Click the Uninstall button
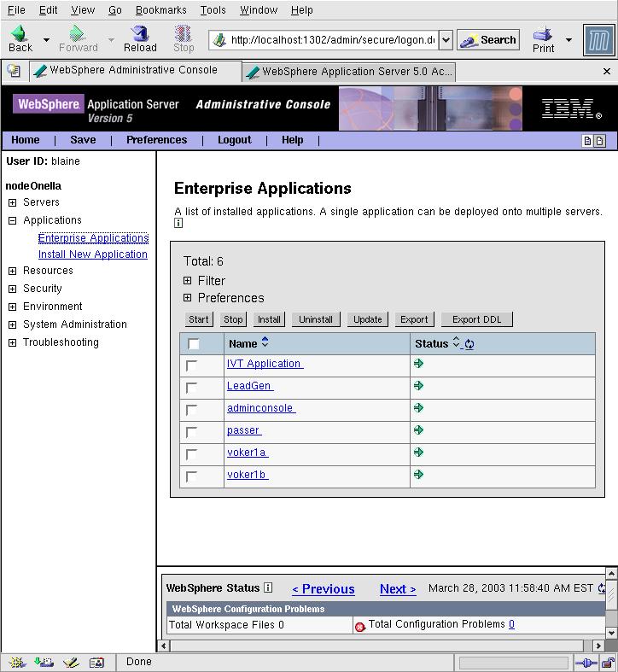The height and width of the screenshot is (672, 618). pyautogui.click(x=316, y=319)
